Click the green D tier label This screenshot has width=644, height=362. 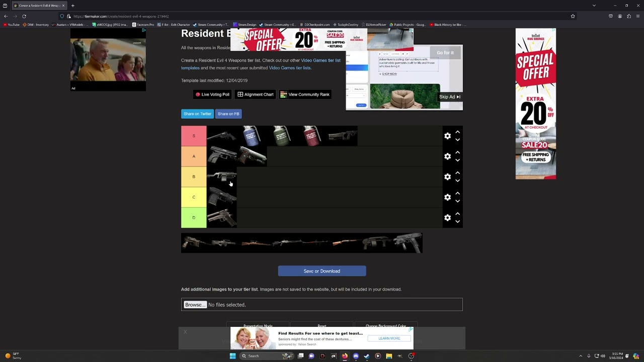(x=194, y=218)
